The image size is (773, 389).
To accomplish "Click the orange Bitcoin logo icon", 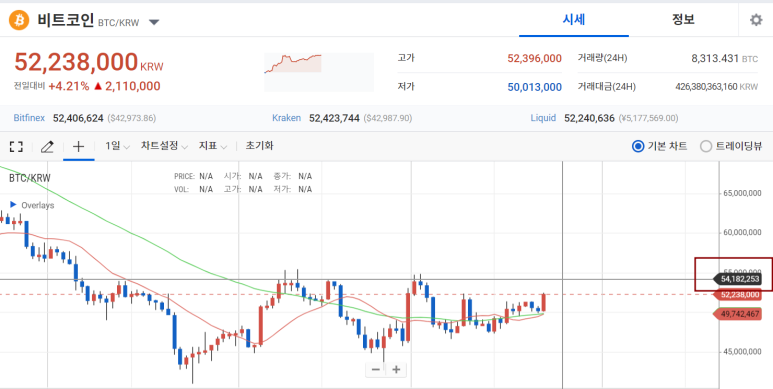I will [19, 20].
